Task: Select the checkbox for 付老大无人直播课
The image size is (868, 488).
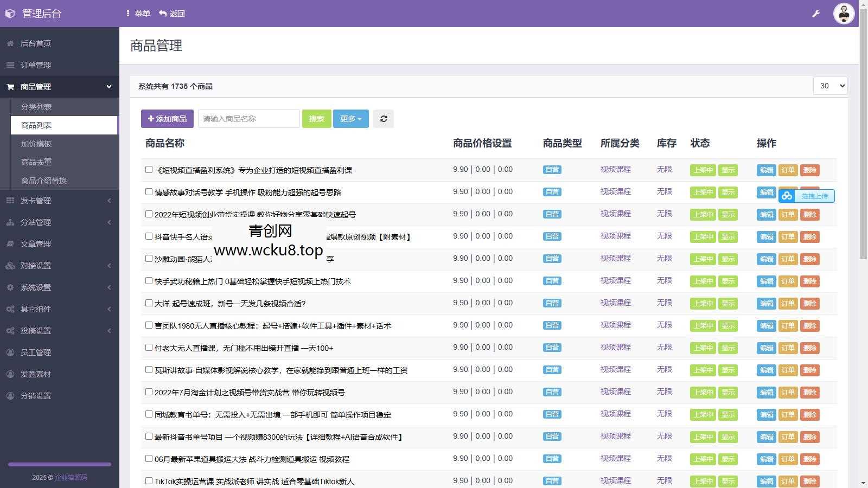Action: pyautogui.click(x=149, y=347)
